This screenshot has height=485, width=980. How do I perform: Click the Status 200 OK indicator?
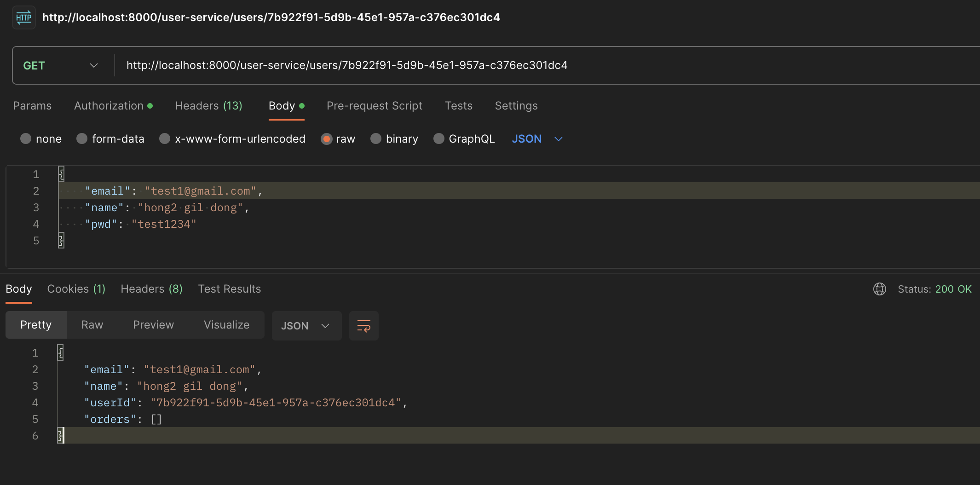click(x=934, y=289)
